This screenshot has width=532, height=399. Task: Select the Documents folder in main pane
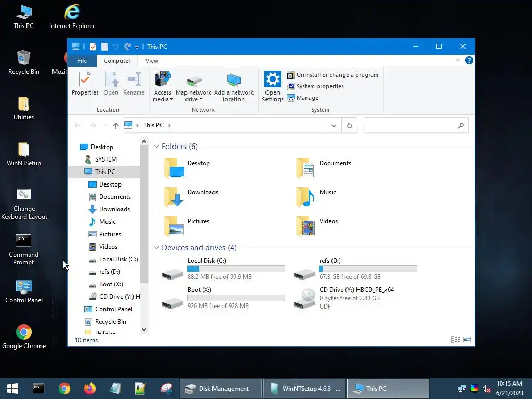(x=323, y=168)
